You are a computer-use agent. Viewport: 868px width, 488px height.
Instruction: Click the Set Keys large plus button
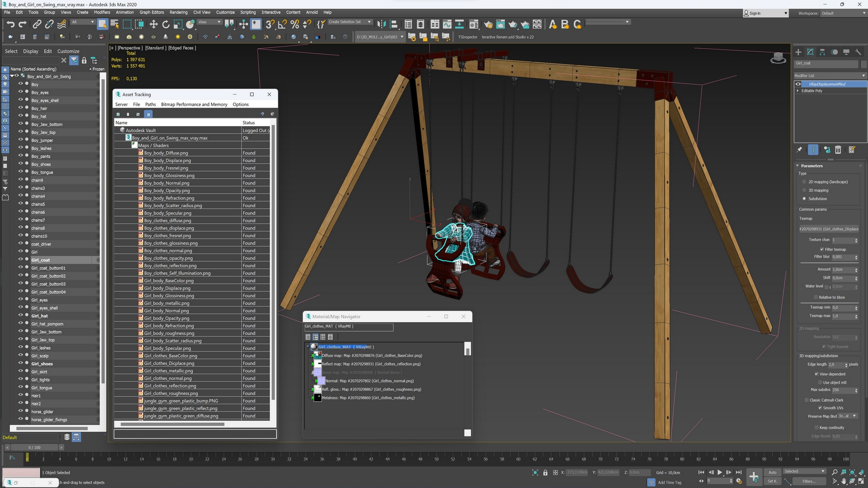tap(754, 476)
